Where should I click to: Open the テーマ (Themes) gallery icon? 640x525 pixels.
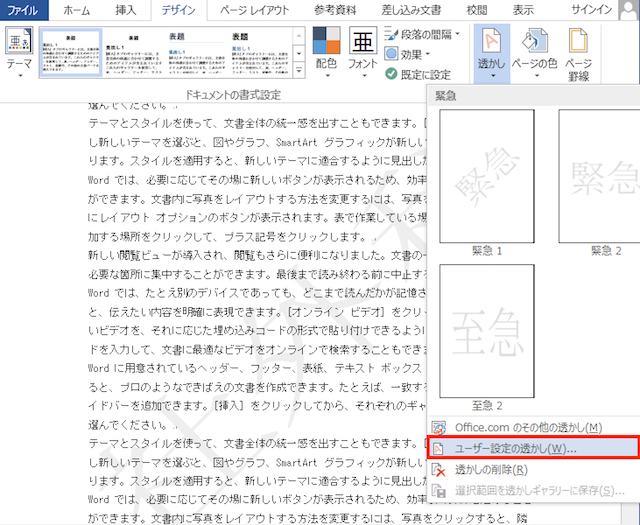click(x=19, y=40)
